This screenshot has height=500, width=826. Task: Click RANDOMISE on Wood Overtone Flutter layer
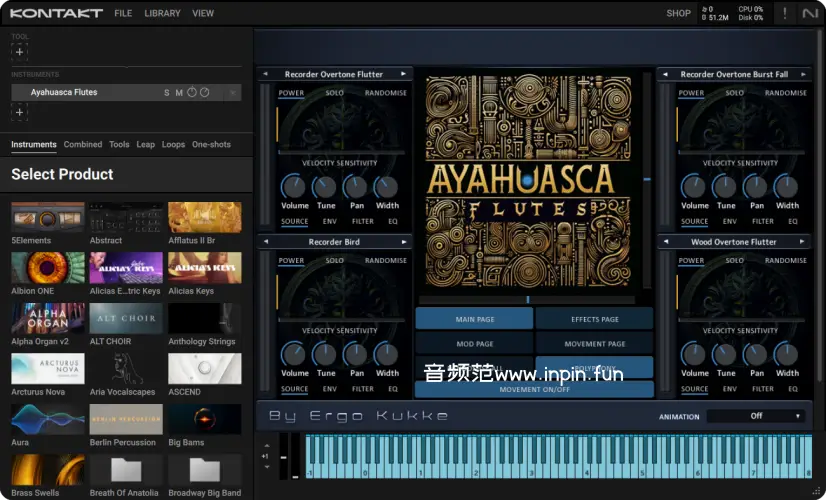coord(785,261)
